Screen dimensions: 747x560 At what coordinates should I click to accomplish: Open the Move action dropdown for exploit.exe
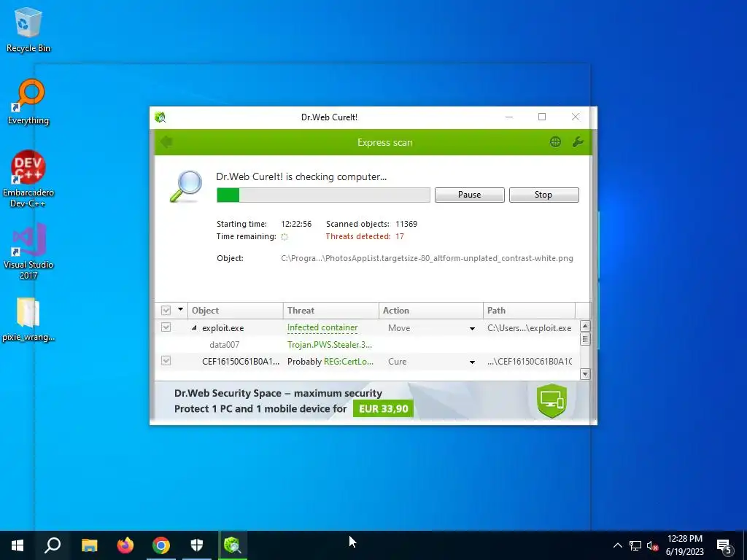click(472, 328)
